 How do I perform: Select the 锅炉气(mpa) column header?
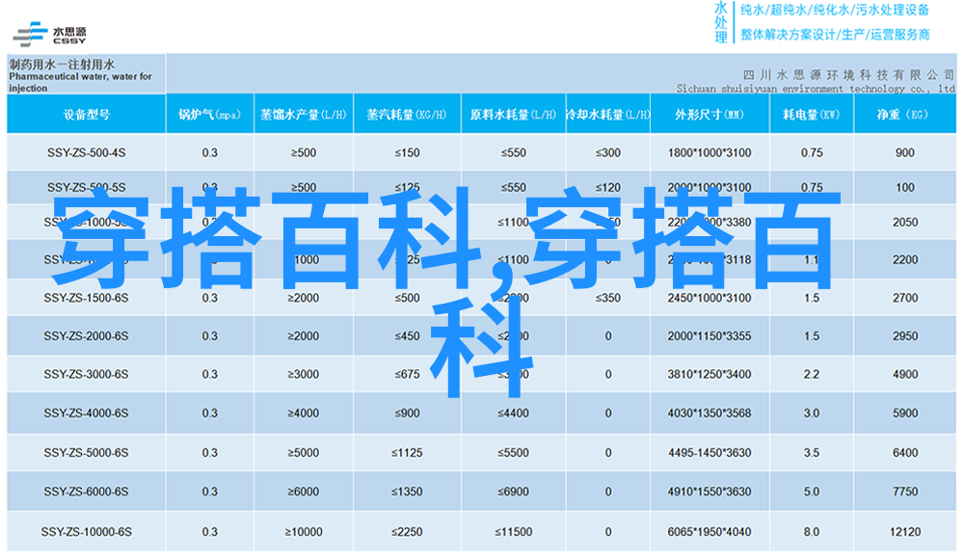point(209,115)
